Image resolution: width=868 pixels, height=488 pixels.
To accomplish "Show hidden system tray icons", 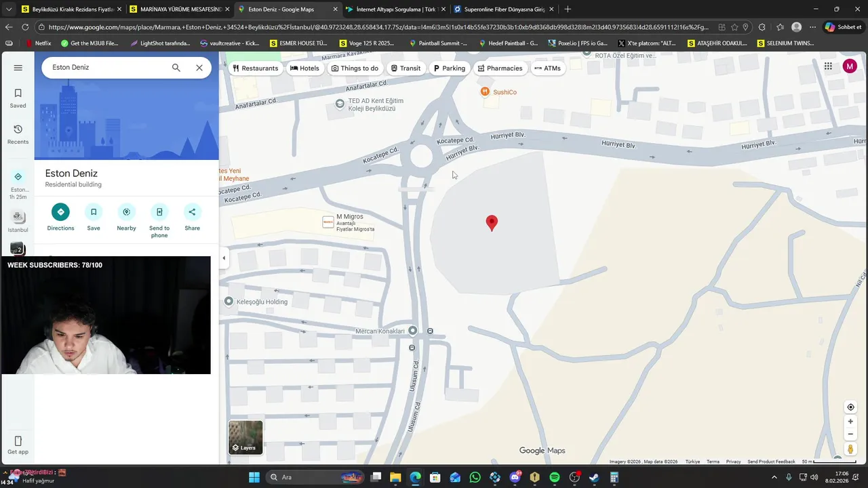I will coord(774,477).
